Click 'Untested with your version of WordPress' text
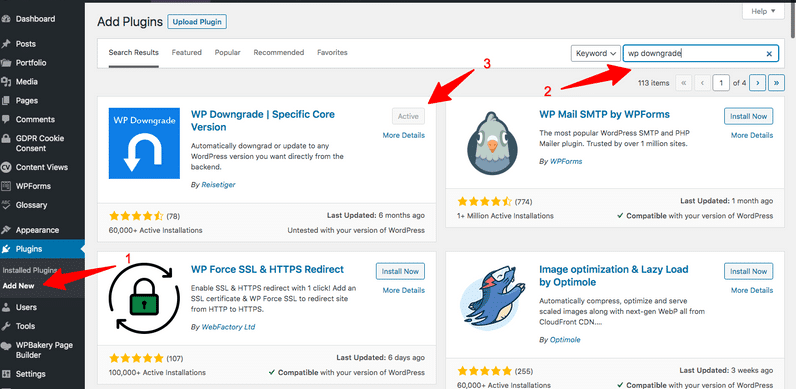The height and width of the screenshot is (389, 796). [x=356, y=230]
